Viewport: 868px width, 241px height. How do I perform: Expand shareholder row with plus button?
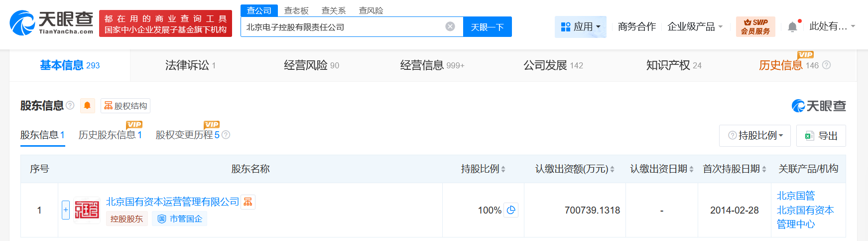click(66, 210)
